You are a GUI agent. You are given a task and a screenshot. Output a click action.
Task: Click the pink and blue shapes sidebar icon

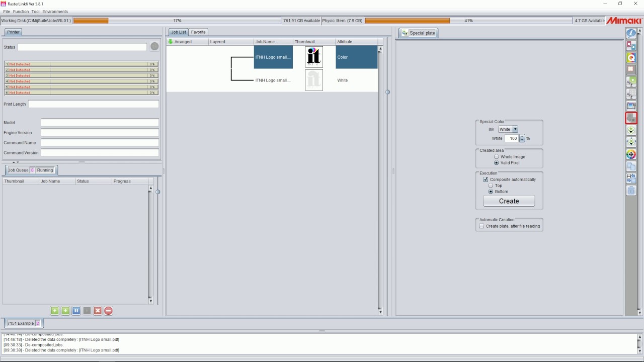tap(631, 46)
